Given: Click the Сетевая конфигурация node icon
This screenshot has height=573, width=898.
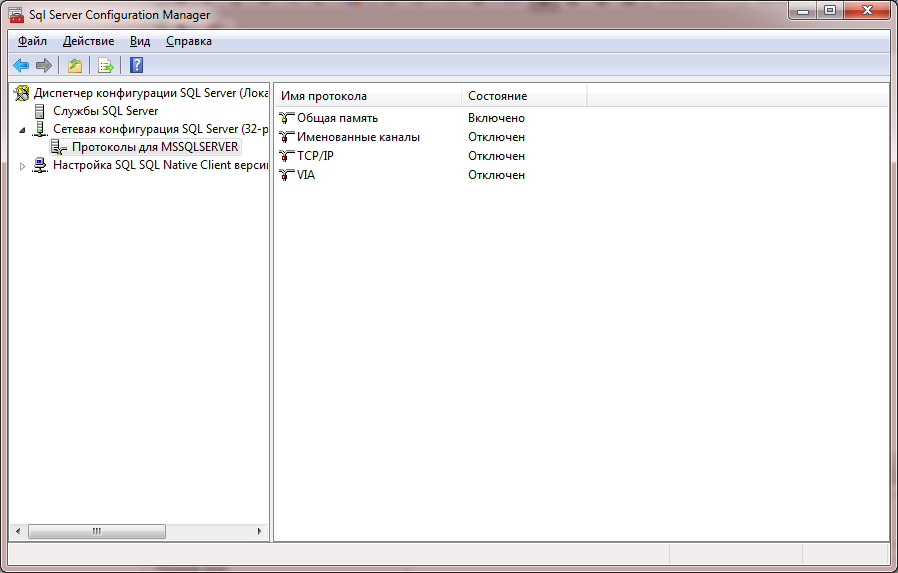Looking at the screenshot, I should (40, 129).
